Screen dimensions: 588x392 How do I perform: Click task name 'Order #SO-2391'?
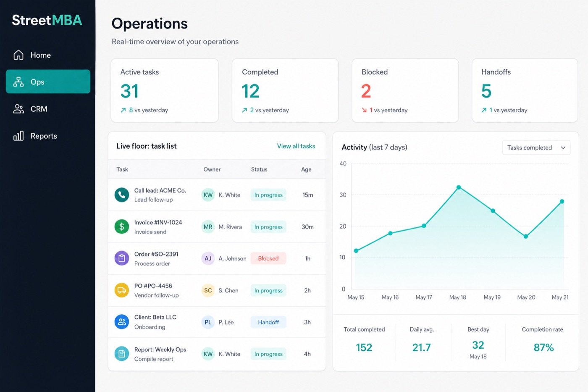[156, 254]
